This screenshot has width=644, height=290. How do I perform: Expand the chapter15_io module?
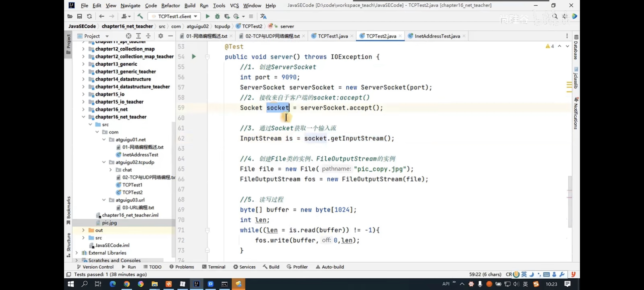83,94
